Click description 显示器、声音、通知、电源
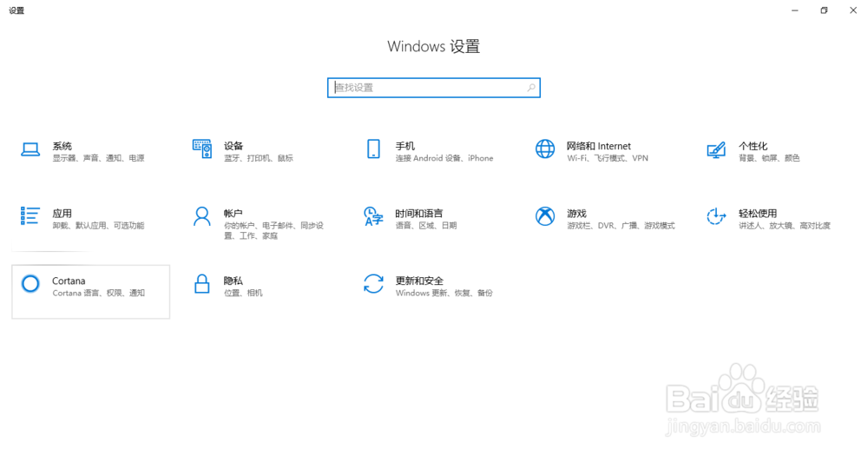Image resolution: width=868 pixels, height=456 pixels. click(x=99, y=158)
